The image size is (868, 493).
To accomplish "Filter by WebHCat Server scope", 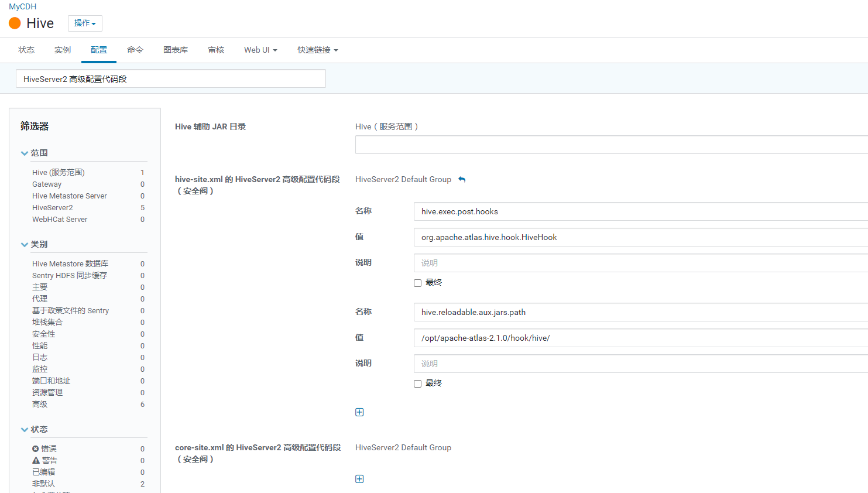I will [60, 219].
